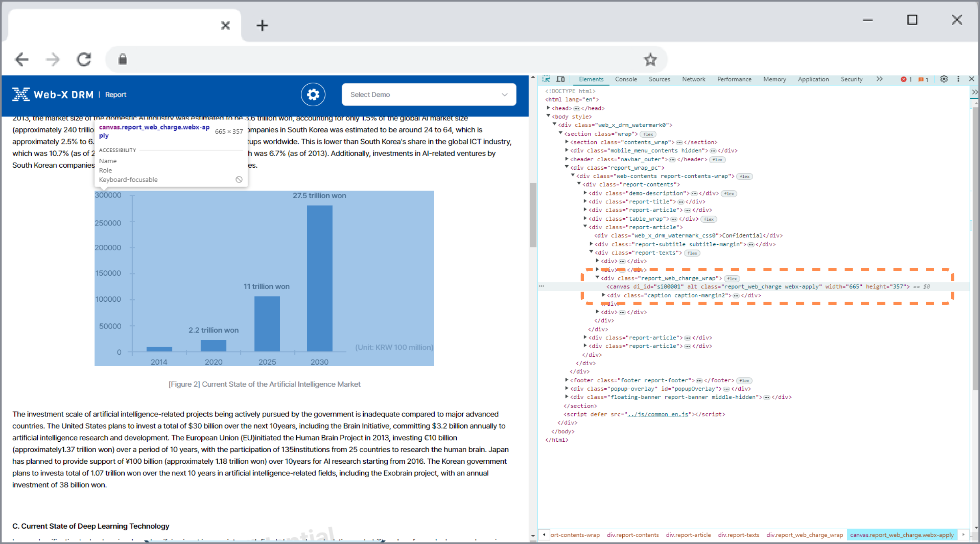Expand section class contents_wrap node
The width and height of the screenshot is (980, 544).
[567, 142]
